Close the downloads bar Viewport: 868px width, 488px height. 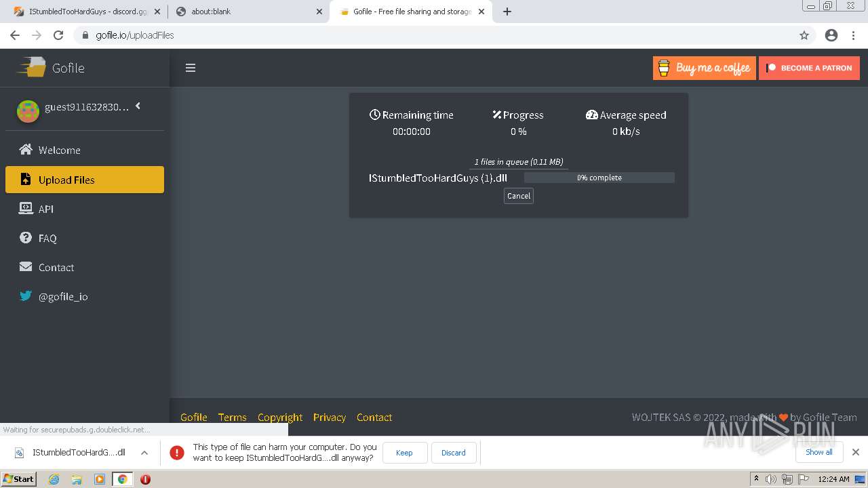(856, 452)
